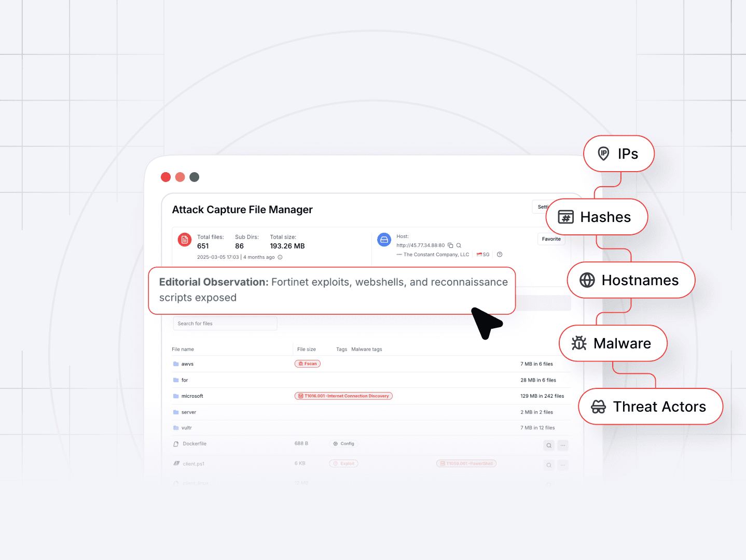
Task: Select the Fscan malware tag
Action: click(308, 363)
